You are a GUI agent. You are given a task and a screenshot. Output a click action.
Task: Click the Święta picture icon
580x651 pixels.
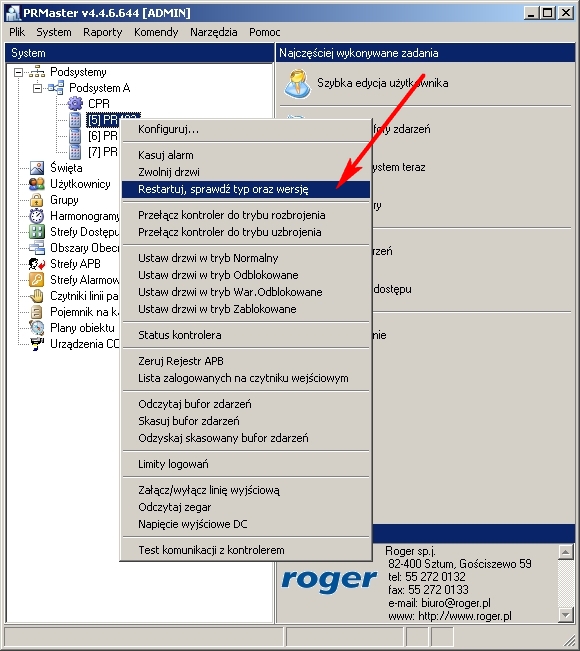37,168
